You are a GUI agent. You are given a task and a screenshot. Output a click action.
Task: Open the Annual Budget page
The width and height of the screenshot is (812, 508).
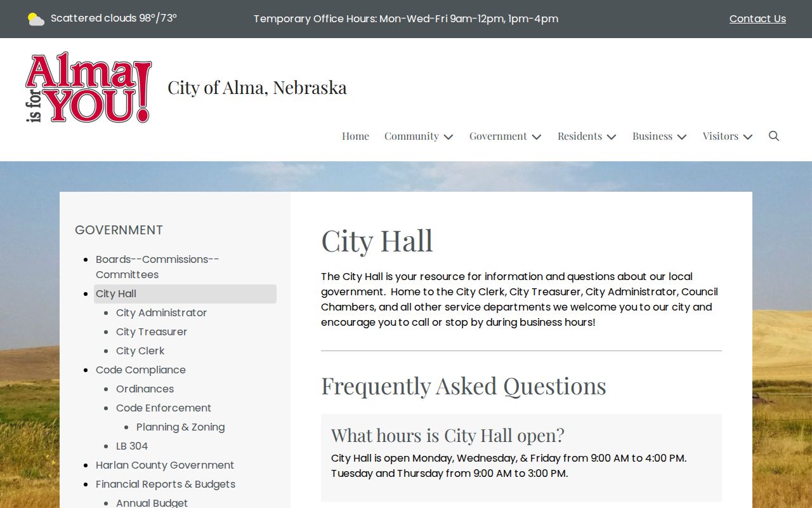152,503
